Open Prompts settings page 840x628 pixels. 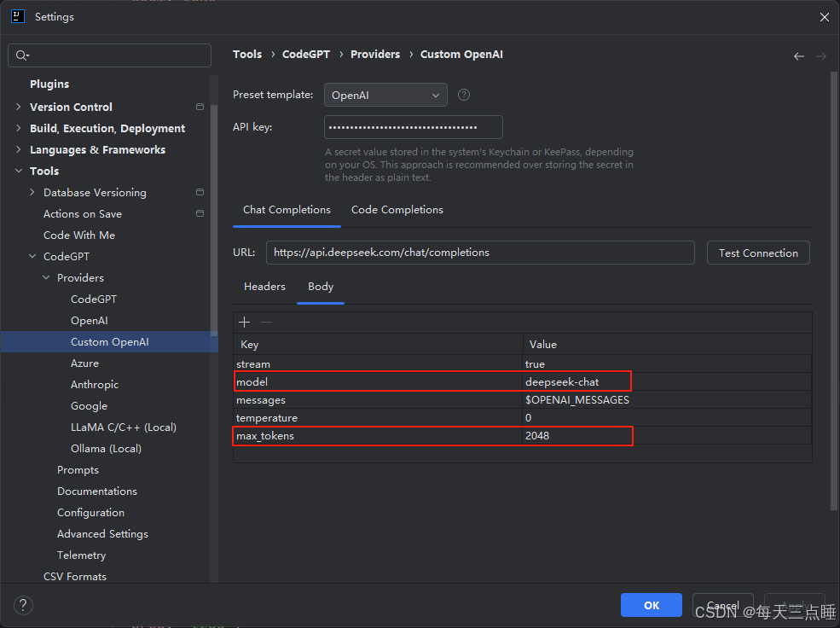(78, 470)
